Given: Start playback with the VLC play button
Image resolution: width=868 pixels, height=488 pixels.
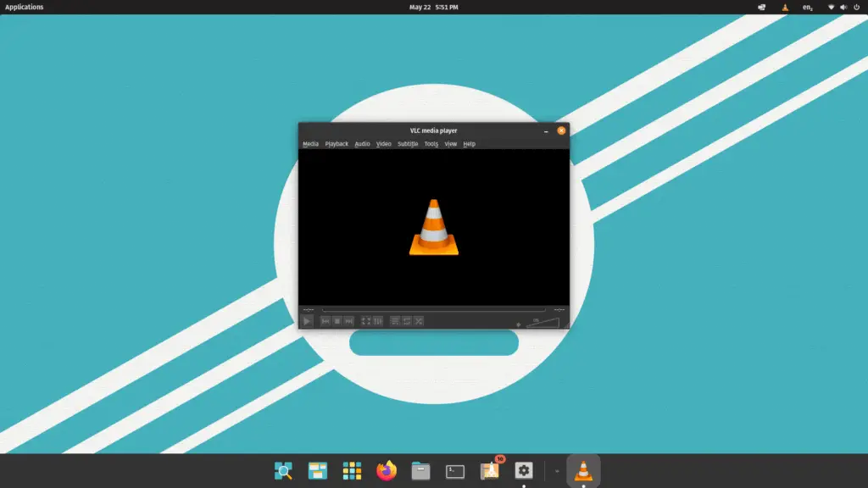Looking at the screenshot, I should point(307,321).
